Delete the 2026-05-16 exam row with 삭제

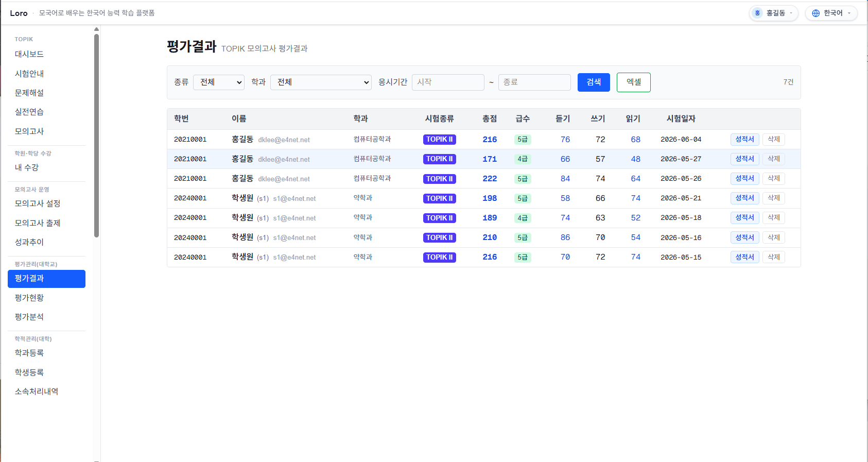click(773, 237)
